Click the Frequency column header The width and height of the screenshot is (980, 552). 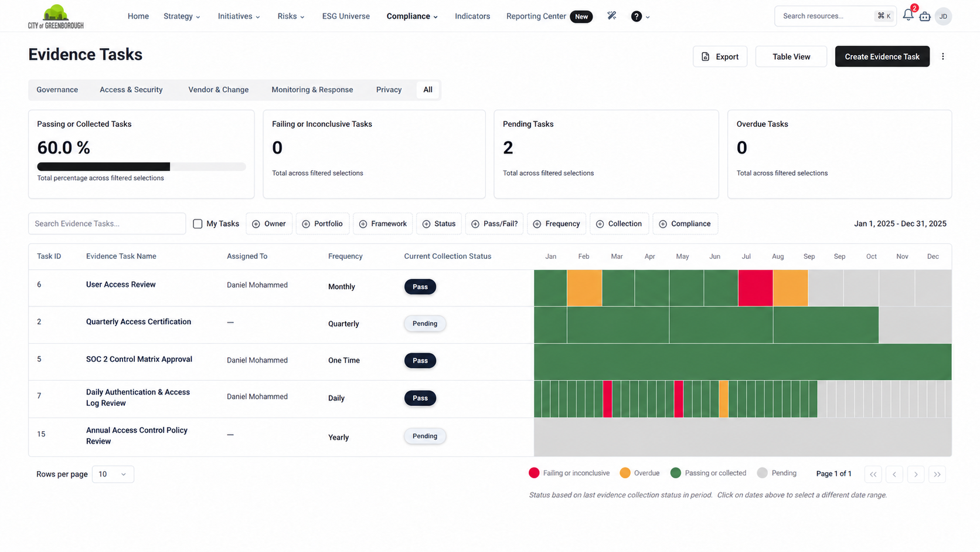point(345,256)
